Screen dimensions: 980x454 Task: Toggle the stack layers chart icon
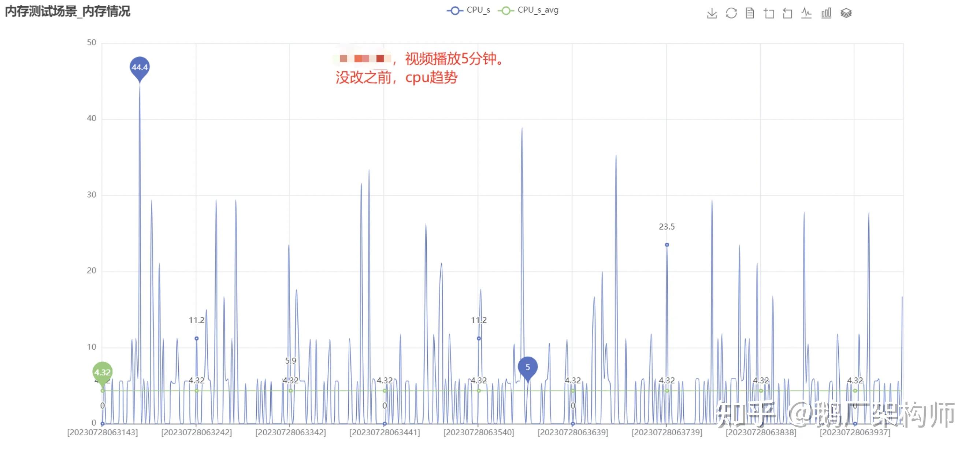point(846,13)
